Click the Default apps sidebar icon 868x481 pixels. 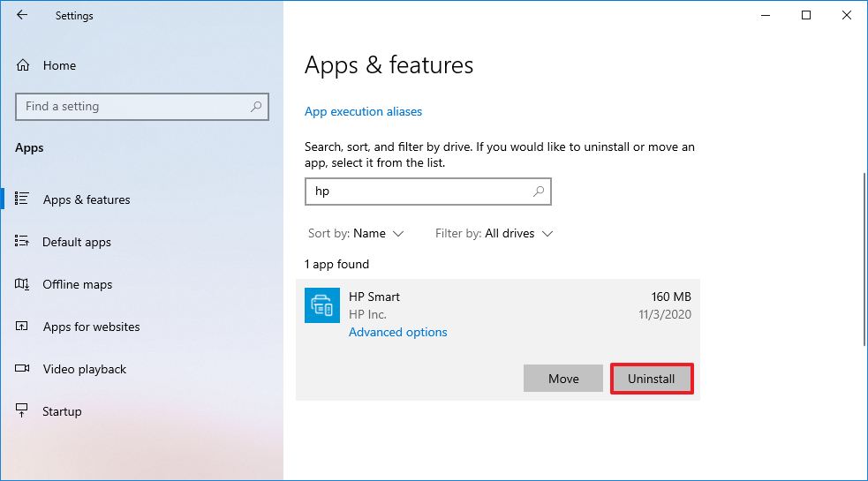(x=23, y=242)
